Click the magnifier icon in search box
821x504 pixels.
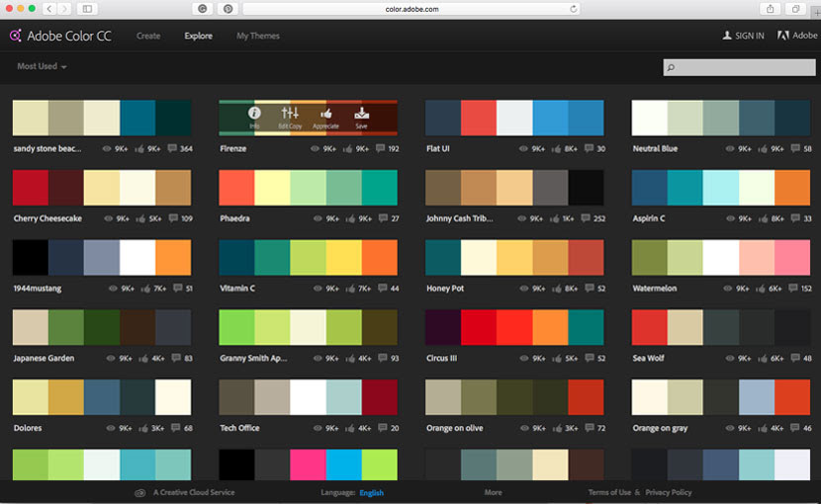(671, 67)
